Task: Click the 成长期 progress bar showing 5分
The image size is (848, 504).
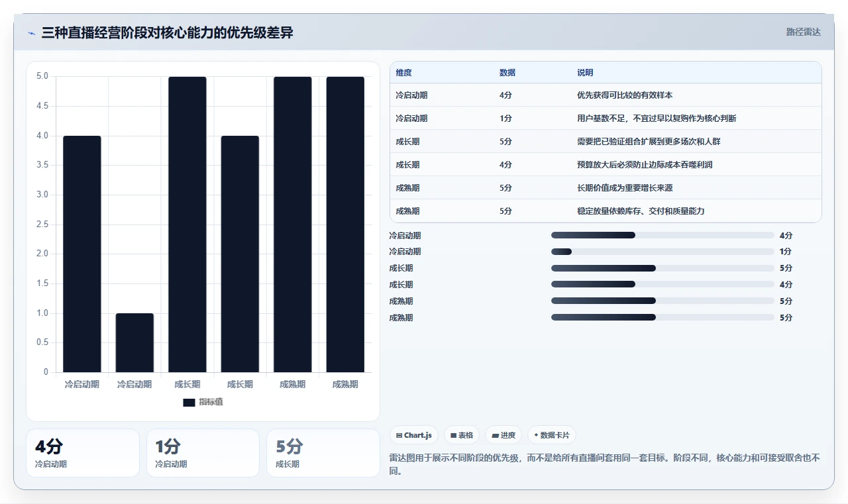Action: tap(662, 268)
